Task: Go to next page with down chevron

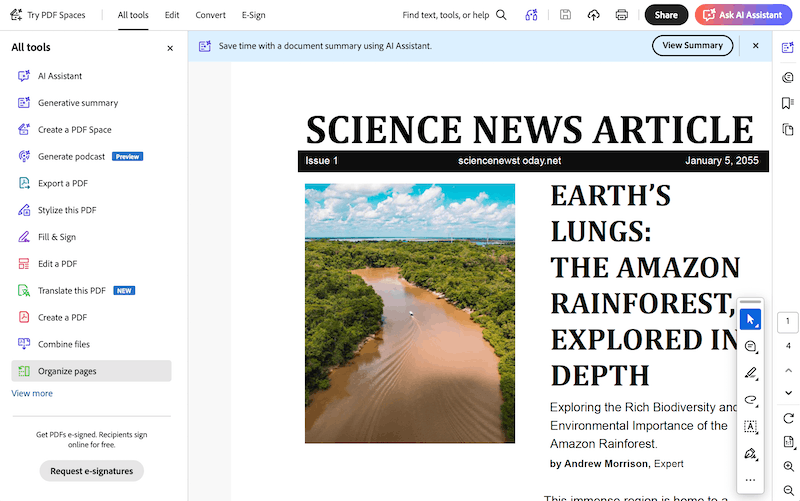Action: pos(788,393)
